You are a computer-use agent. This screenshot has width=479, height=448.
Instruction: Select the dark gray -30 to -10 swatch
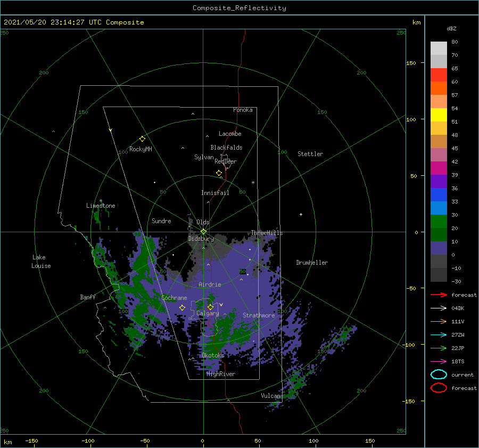click(x=439, y=275)
